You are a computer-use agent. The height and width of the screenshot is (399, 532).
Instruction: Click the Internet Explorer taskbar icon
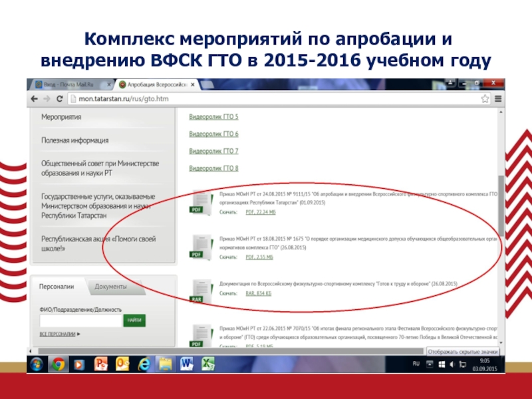click(x=143, y=364)
